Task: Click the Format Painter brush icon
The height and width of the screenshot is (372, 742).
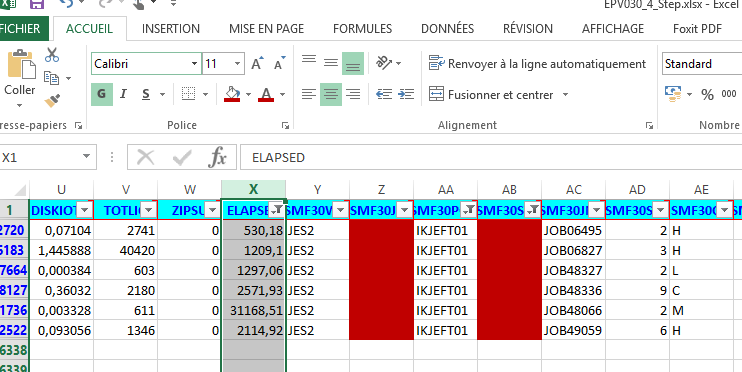Action: [52, 101]
